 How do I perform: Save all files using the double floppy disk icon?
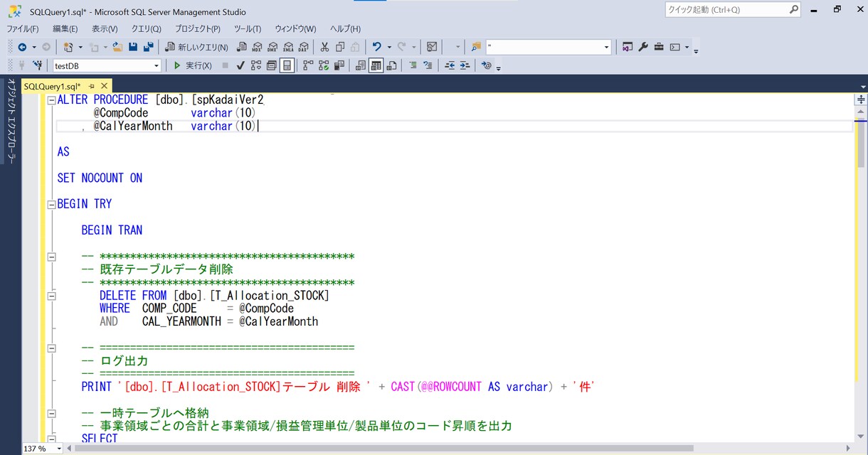[x=149, y=47]
